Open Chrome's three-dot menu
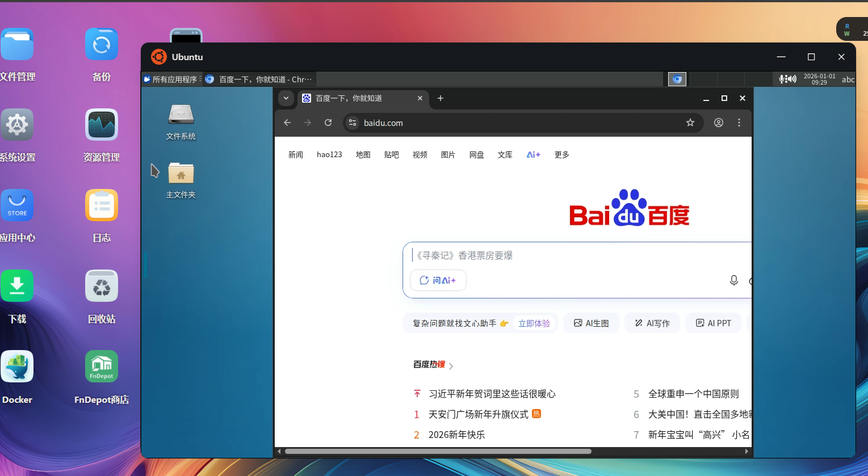The width and height of the screenshot is (868, 476). pyautogui.click(x=739, y=123)
